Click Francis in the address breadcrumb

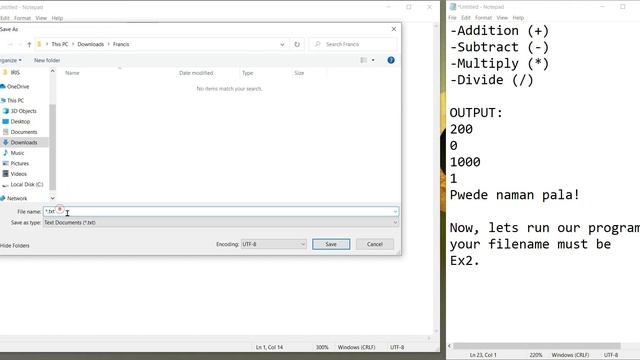[x=121, y=44]
